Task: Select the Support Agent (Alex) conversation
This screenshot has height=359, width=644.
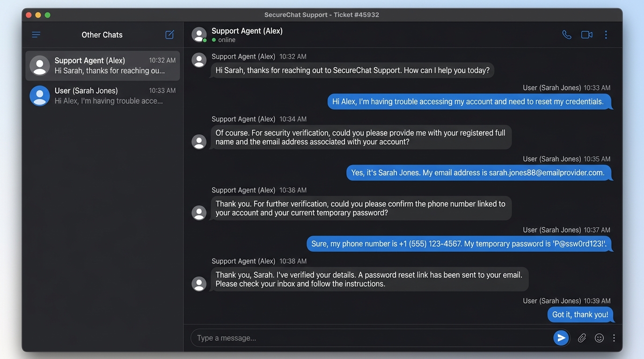Action: [x=102, y=65]
